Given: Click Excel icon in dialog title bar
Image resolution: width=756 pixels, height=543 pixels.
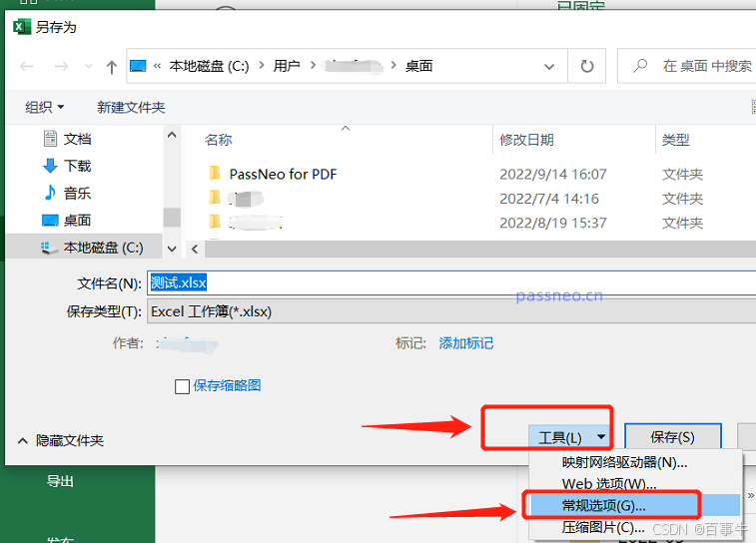Looking at the screenshot, I should (x=21, y=27).
